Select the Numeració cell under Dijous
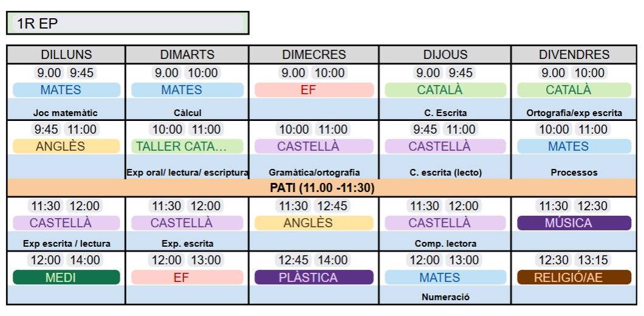Viewport: 644px width, 316px height. pyautogui.click(x=445, y=297)
